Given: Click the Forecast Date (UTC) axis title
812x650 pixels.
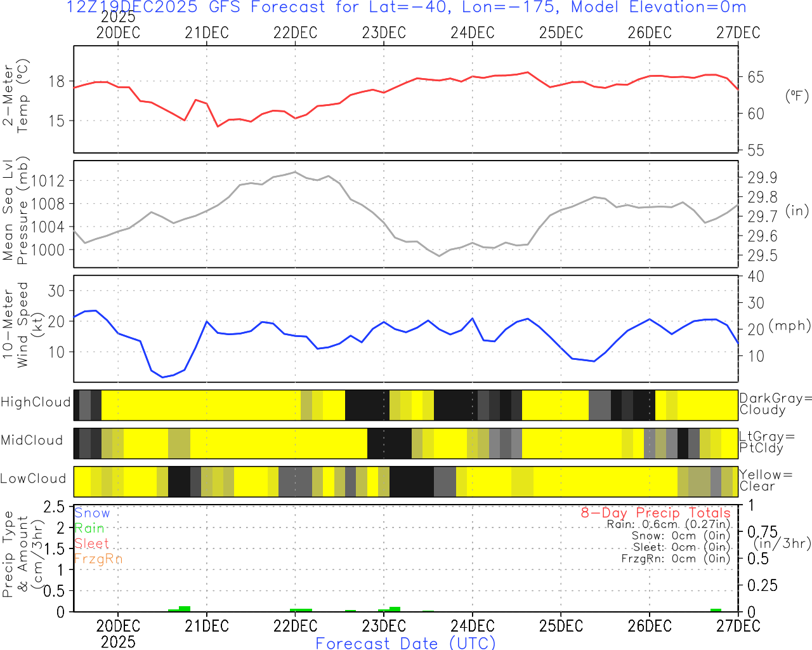Looking at the screenshot, I should pos(405,643).
